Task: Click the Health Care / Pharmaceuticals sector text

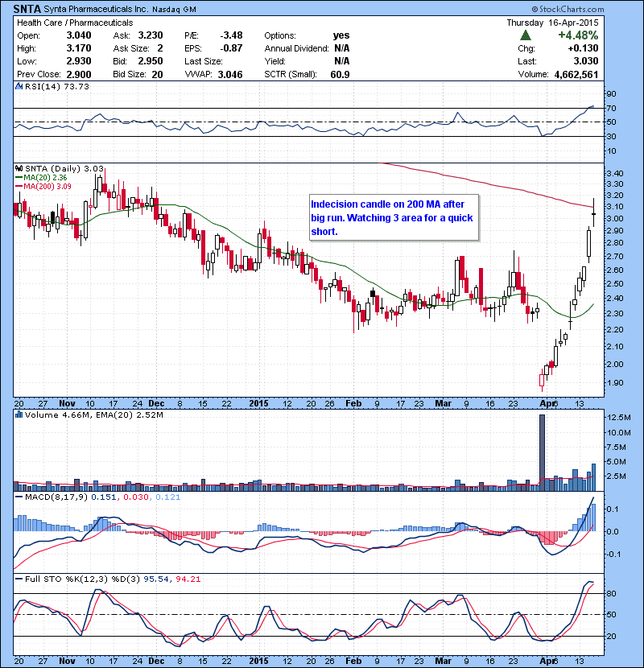Action: tap(75, 23)
